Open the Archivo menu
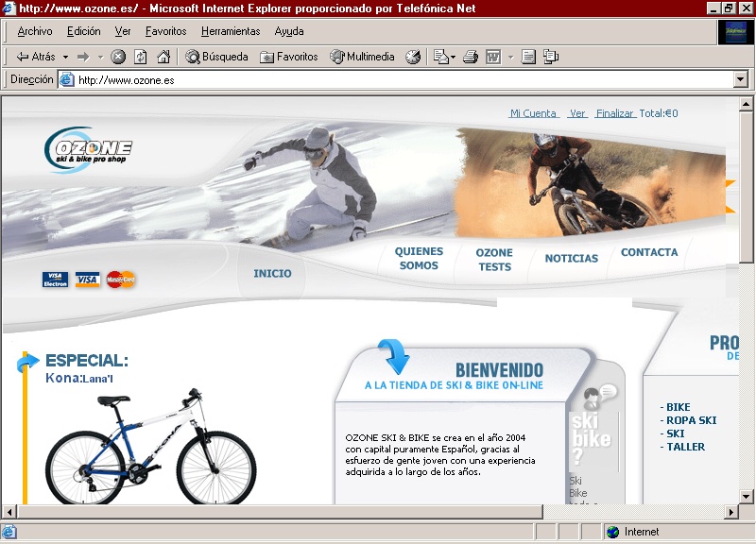Image resolution: width=756 pixels, height=544 pixels. click(35, 31)
